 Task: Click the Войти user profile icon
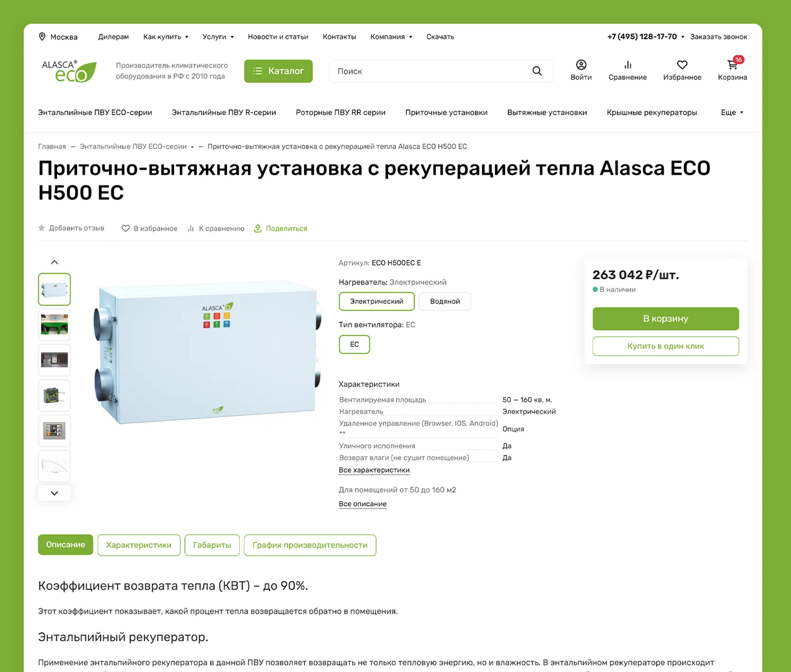coord(581,65)
